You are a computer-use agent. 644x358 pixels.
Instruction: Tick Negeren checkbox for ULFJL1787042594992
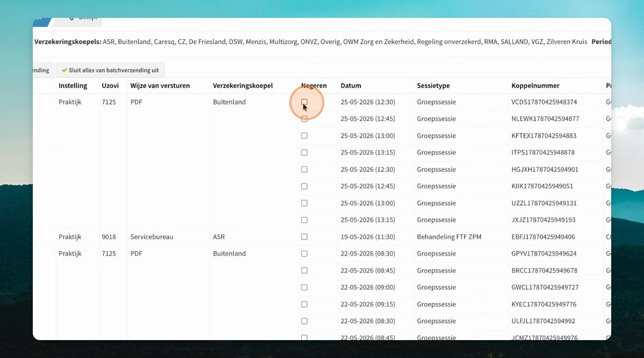click(x=304, y=321)
